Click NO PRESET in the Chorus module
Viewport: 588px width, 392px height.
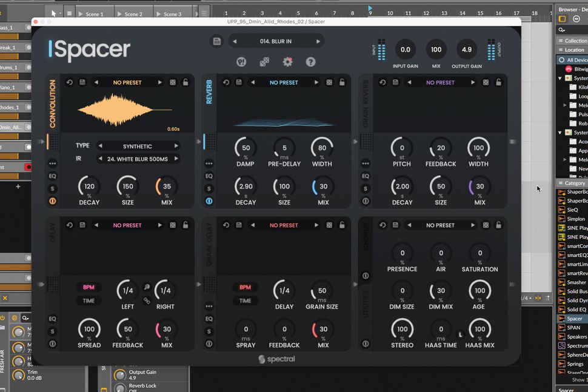[439, 225]
